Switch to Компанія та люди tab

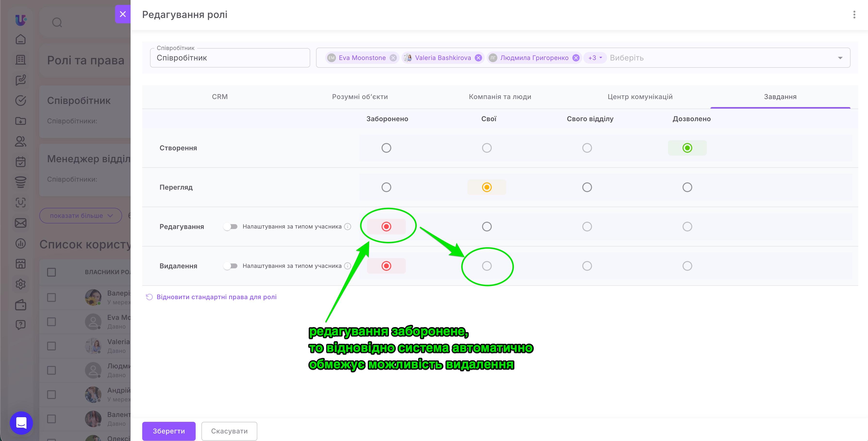500,97
